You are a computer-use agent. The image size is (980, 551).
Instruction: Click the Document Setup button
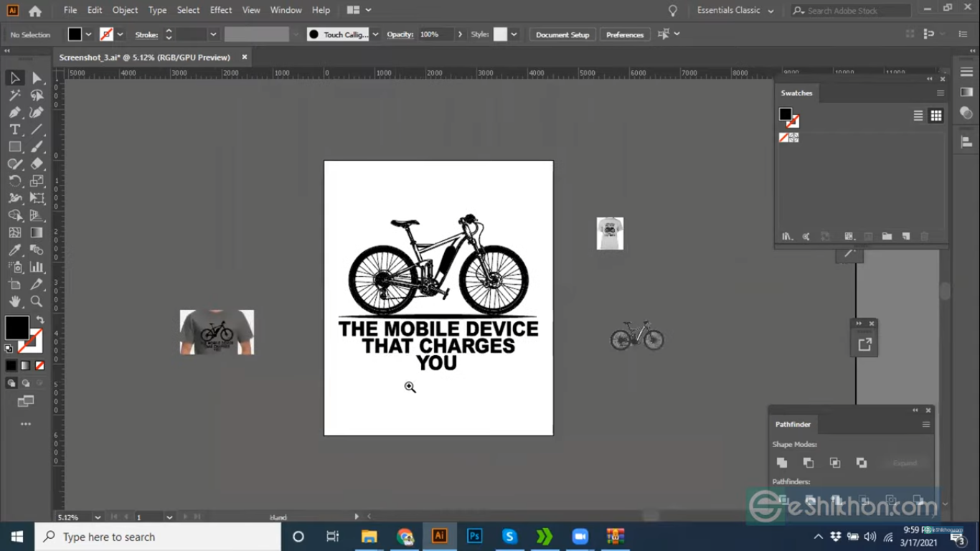point(562,34)
